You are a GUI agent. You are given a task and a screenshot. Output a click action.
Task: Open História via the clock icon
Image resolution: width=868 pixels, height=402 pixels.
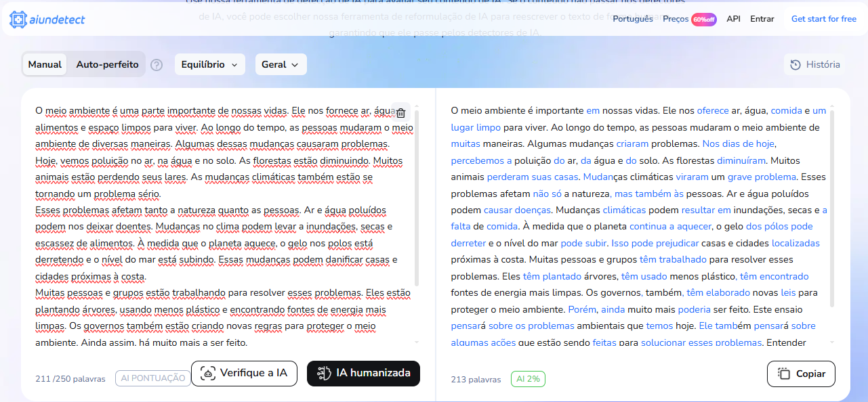point(795,65)
